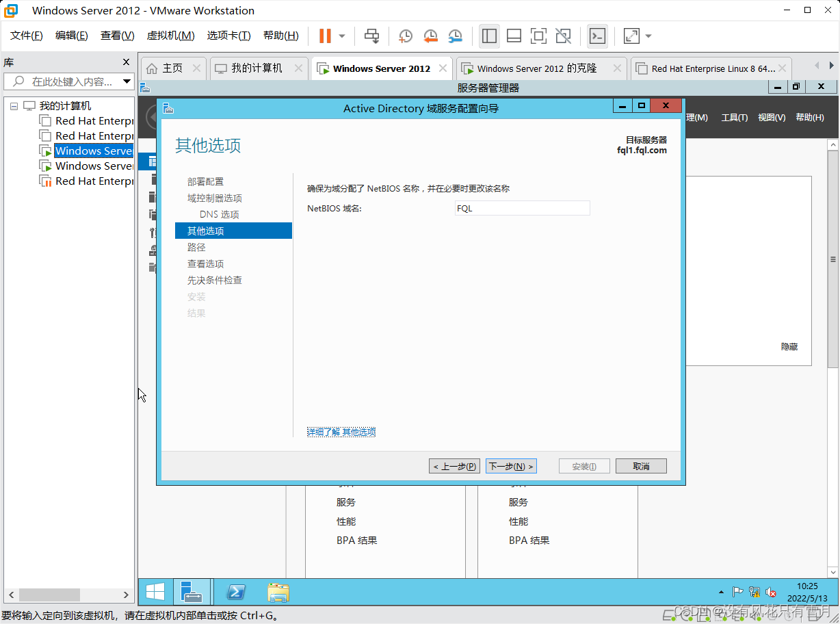Click the revert to snapshot icon

pos(430,36)
